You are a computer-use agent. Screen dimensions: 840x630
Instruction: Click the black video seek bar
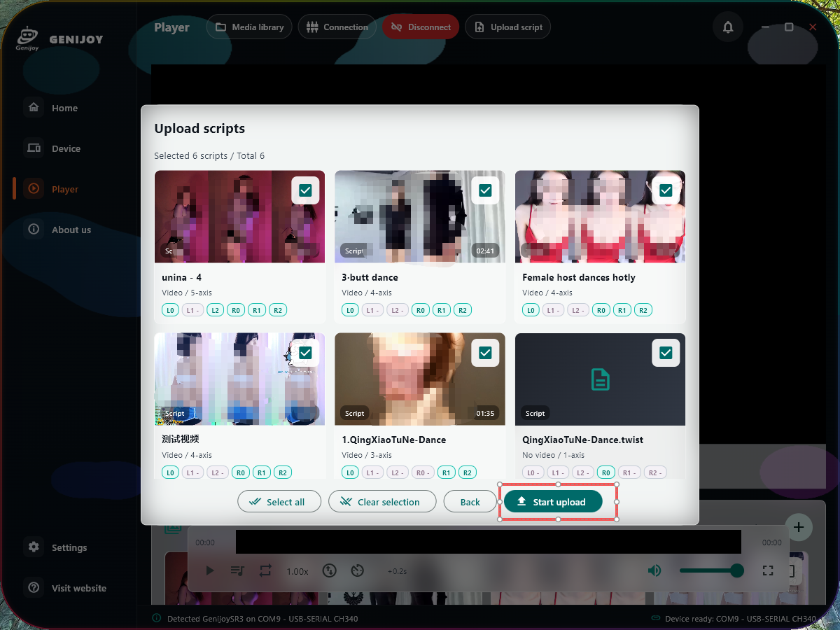point(489,542)
